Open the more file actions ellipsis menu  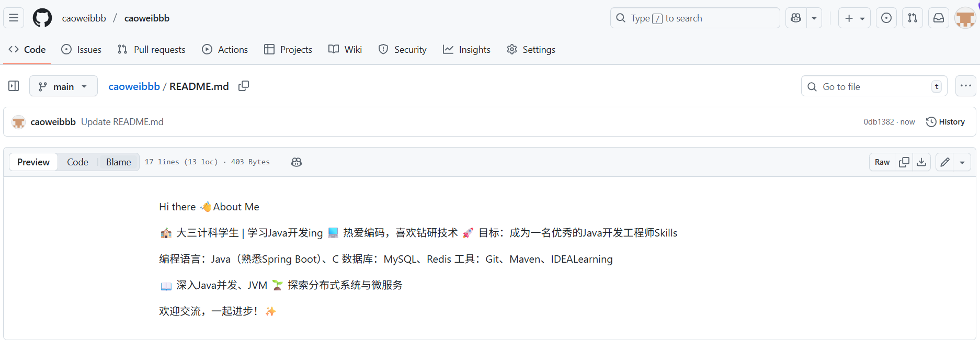pos(965,86)
